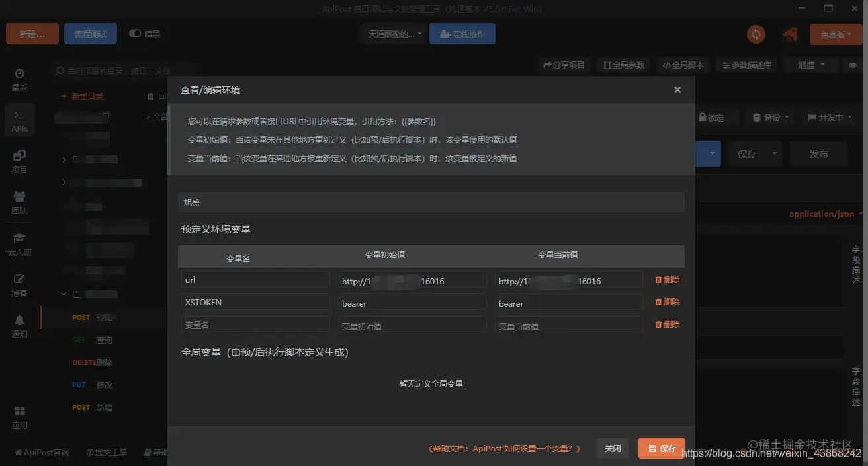This screenshot has width=868, height=466.
Task: Open 参数描述库 parameter description library
Action: pyautogui.click(x=746, y=65)
